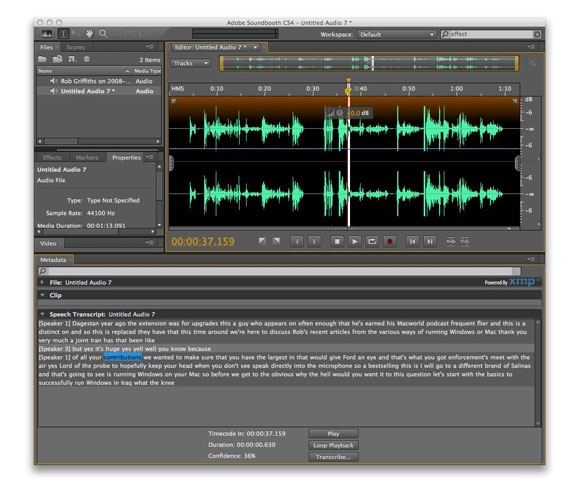Click the set out-point brace button
Viewport: 586px width, 494px height.
[x=314, y=241]
